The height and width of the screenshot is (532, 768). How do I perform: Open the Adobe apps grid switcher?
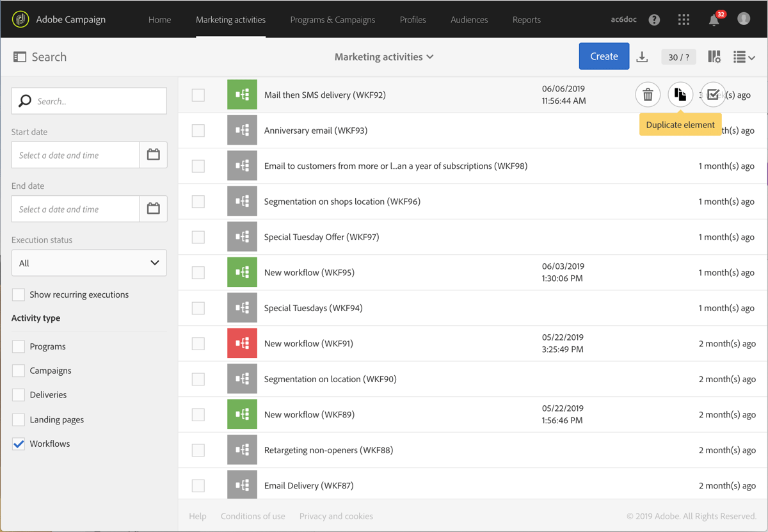click(x=684, y=19)
